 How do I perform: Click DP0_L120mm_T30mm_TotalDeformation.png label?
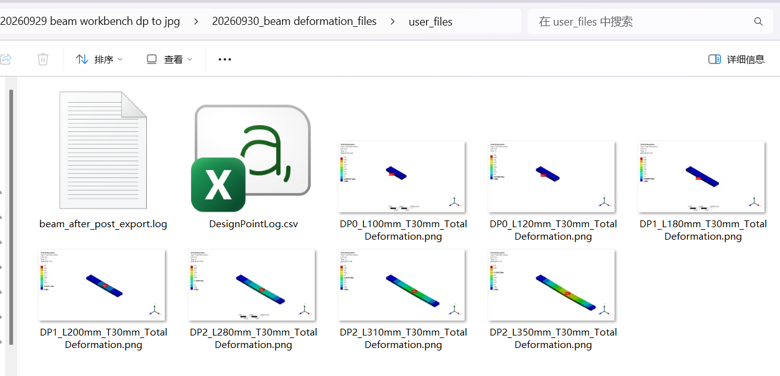tap(553, 230)
